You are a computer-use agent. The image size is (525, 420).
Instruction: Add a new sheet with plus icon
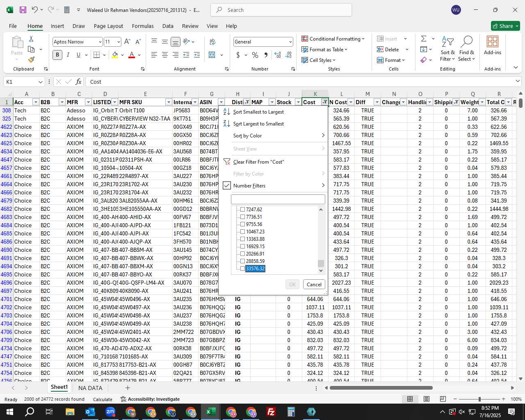[x=128, y=388]
